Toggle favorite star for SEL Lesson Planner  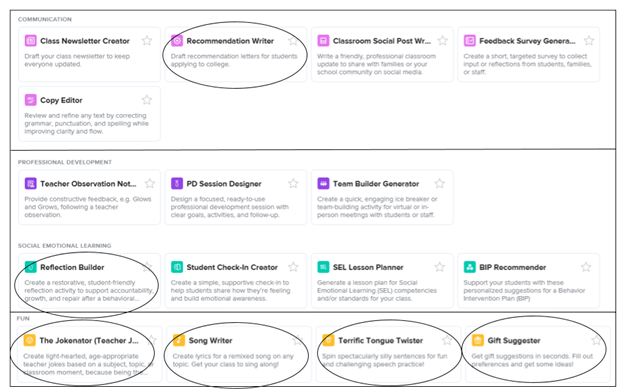pos(439,267)
